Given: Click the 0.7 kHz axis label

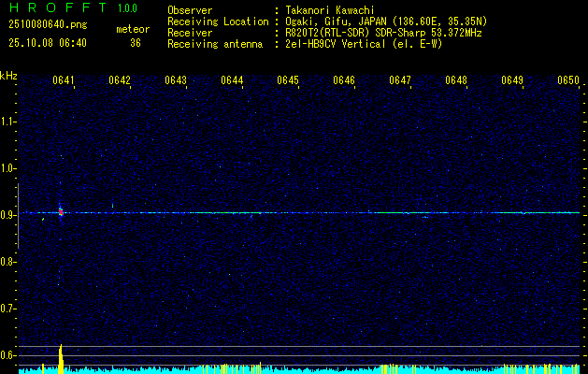Looking at the screenshot, I should point(7,309).
